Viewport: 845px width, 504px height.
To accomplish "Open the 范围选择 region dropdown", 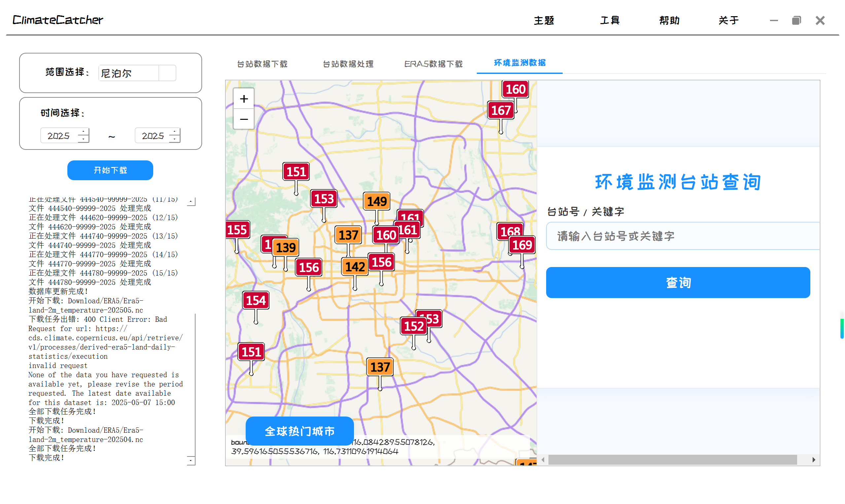I will tap(167, 73).
